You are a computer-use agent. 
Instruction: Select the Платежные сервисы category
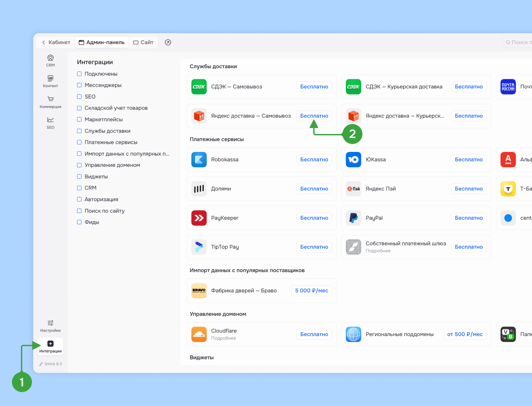point(107,142)
